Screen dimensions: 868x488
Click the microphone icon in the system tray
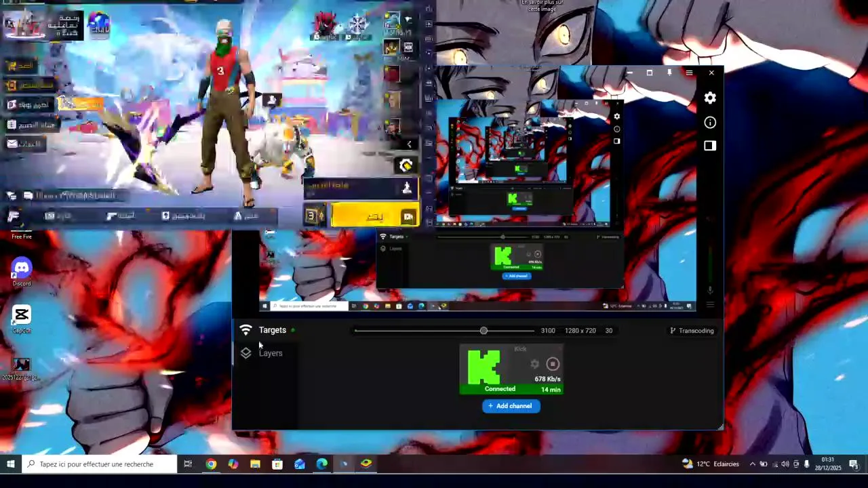pos(806,464)
